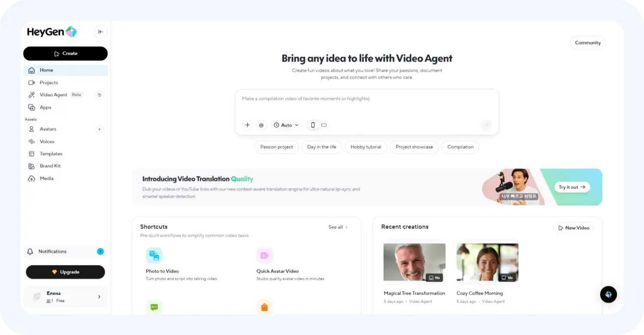The width and height of the screenshot is (644, 335).
Task: Open the Video Agent section in sidebar
Action: (x=53, y=95)
